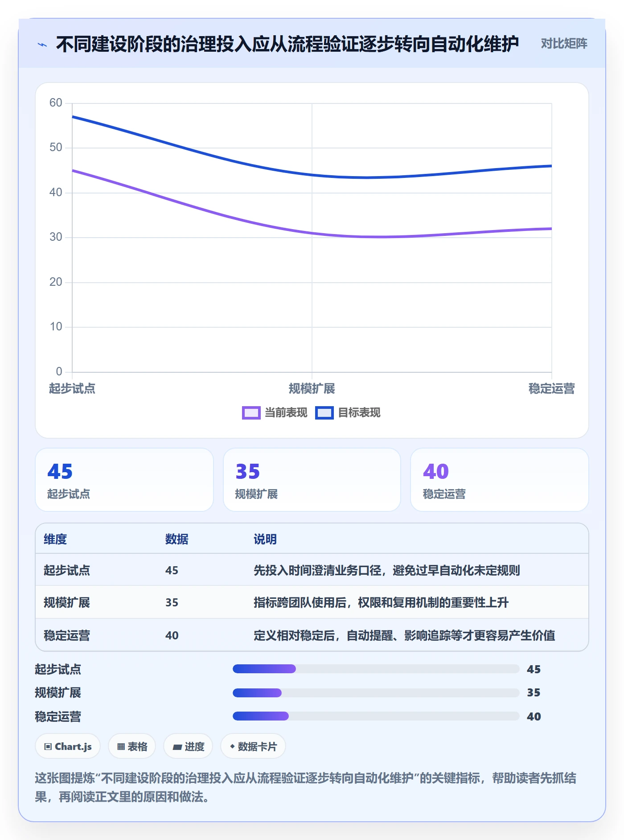The width and height of the screenshot is (624, 840).
Task: Click the value 45 in the table
Action: tap(172, 571)
